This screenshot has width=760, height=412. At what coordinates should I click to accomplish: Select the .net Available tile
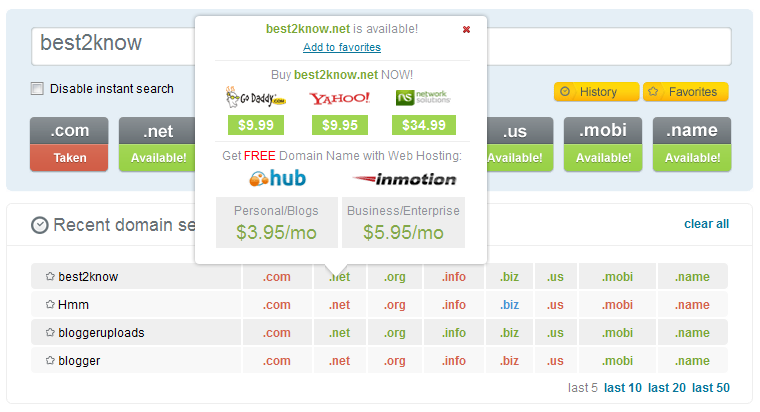click(157, 144)
